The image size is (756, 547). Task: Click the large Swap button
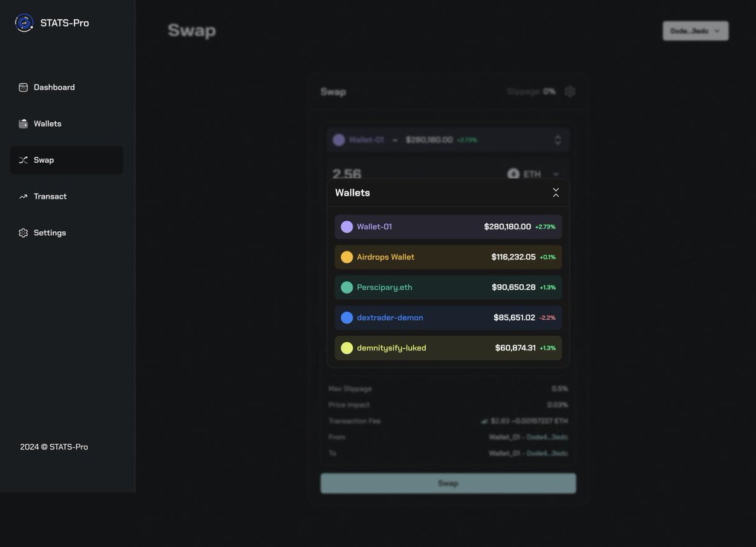tap(448, 483)
